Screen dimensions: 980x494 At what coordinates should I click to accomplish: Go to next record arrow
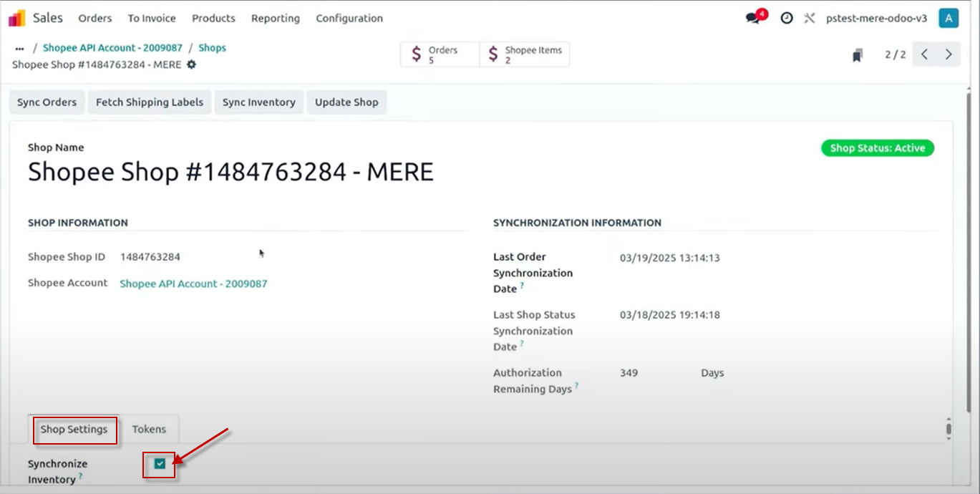coord(949,54)
